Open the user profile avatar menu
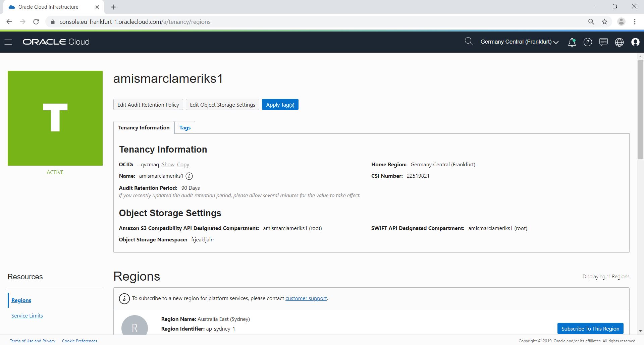Image resolution: width=644 pixels, height=345 pixels. pyautogui.click(x=635, y=42)
